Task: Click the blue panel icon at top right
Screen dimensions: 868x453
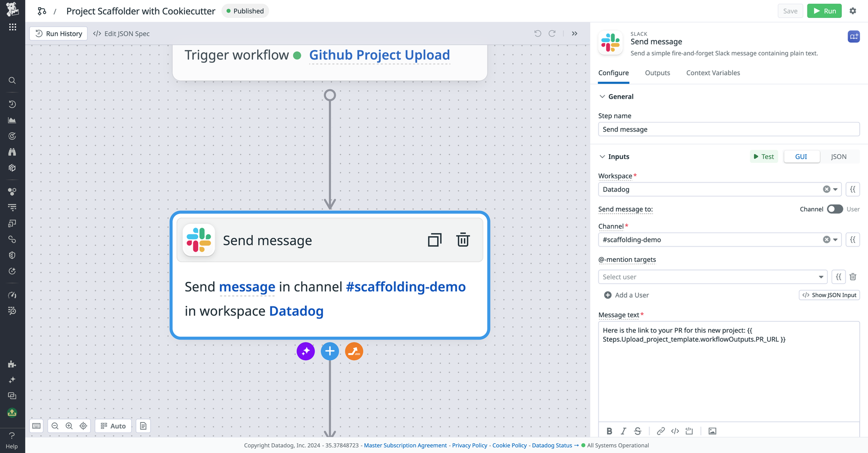Action: pos(854,36)
